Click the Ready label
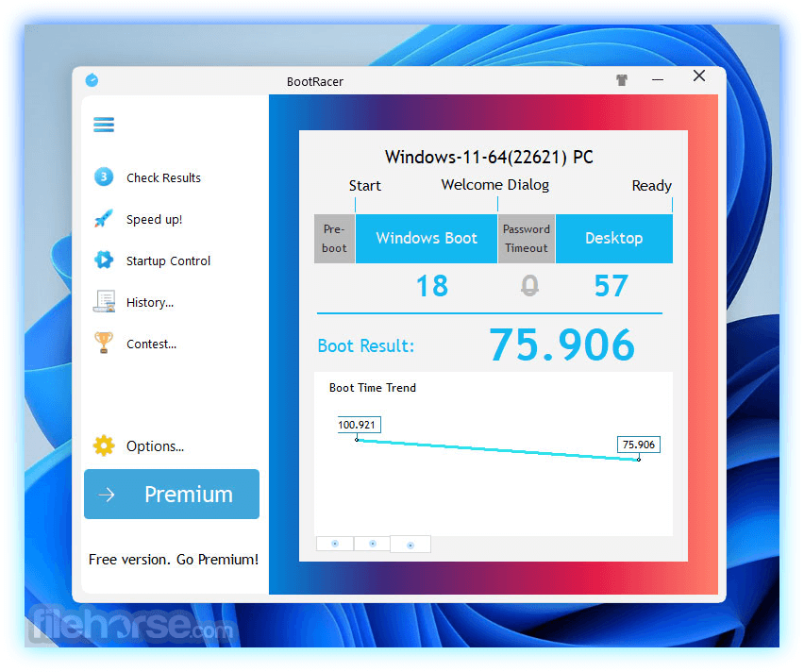 (x=651, y=186)
